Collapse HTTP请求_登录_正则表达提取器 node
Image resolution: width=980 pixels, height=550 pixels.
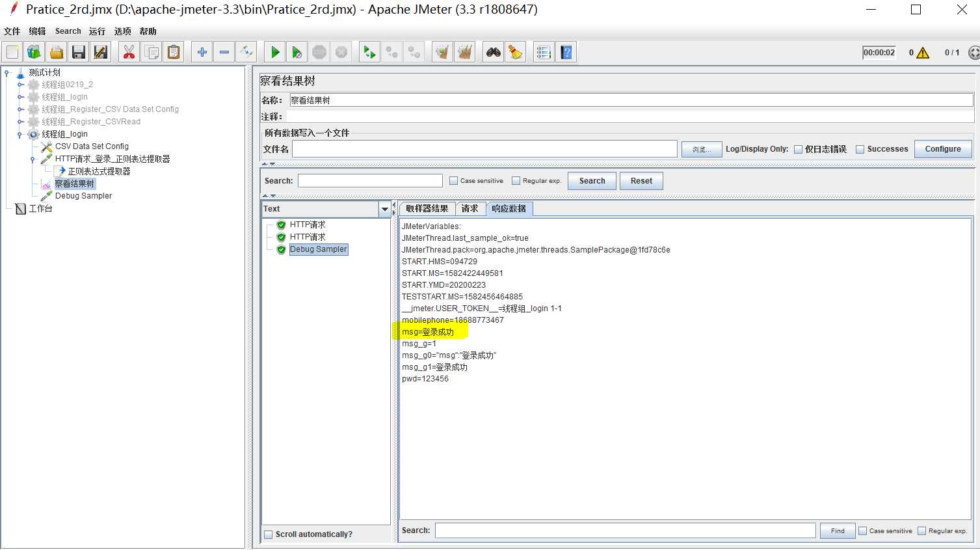pyautogui.click(x=33, y=159)
